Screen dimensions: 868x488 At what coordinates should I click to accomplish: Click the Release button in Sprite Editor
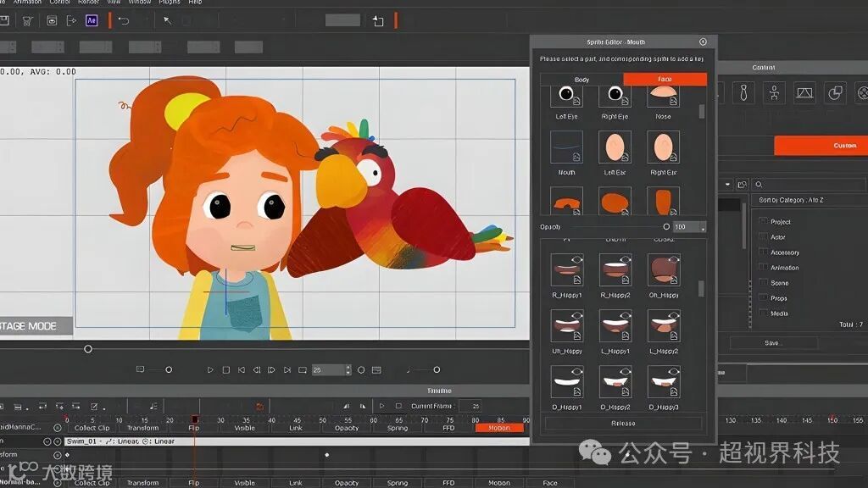(623, 424)
